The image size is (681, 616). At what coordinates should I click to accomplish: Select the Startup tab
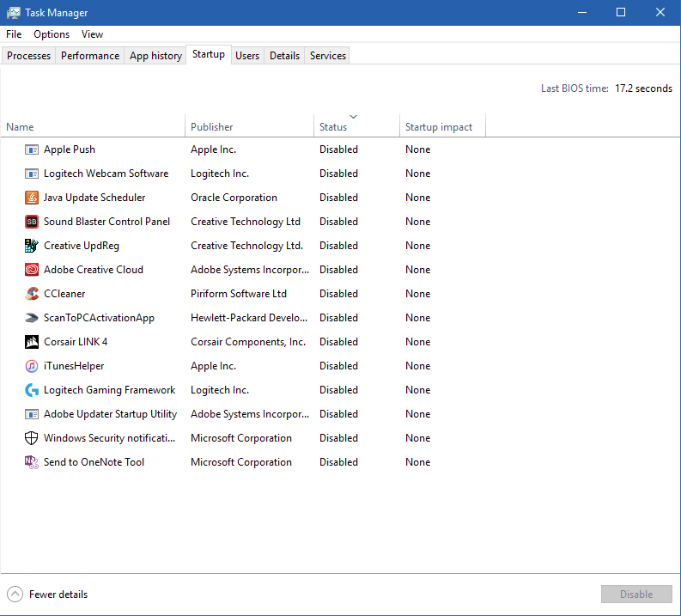coord(209,54)
